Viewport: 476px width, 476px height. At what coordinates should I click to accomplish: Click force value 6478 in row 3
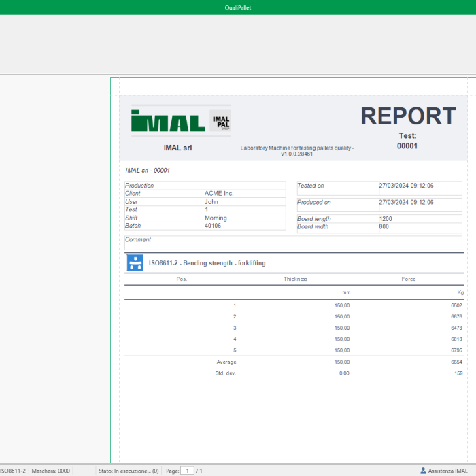coord(456,328)
